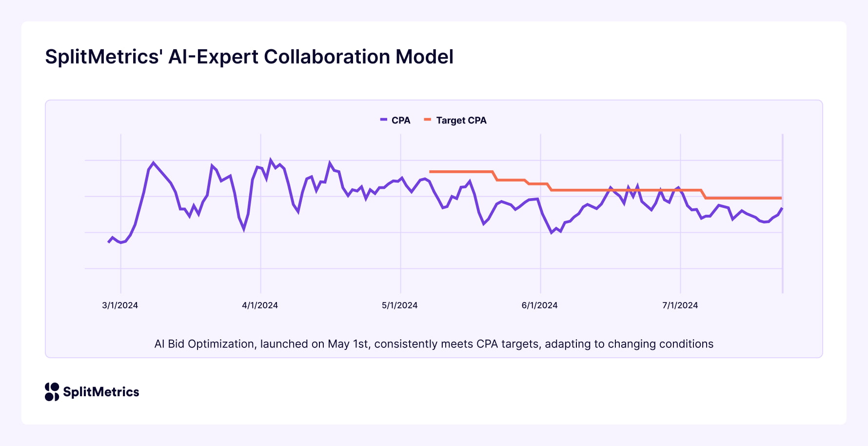Toggle the CPA legend label
This screenshot has height=446, width=868.
click(401, 121)
